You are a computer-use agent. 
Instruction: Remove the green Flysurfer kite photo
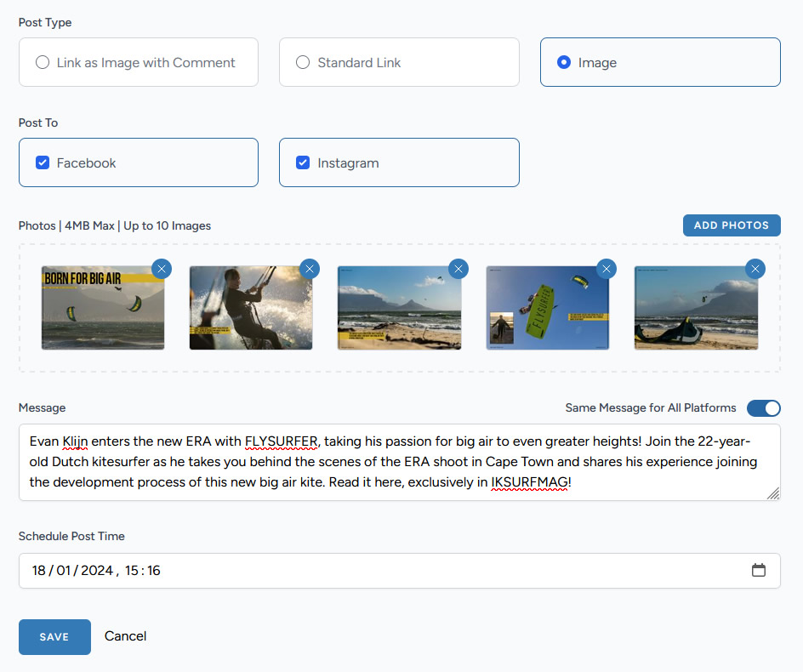[607, 269]
